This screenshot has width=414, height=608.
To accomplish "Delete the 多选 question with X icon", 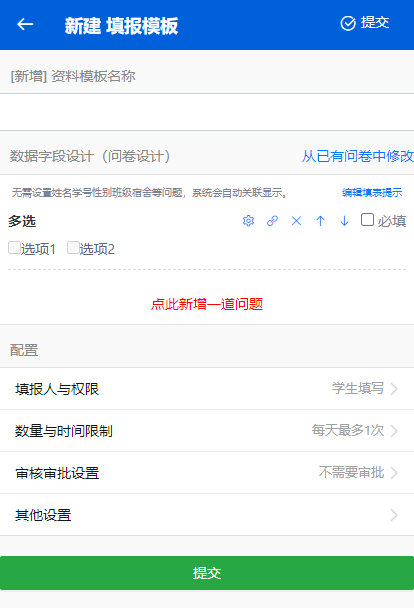I will (x=297, y=221).
